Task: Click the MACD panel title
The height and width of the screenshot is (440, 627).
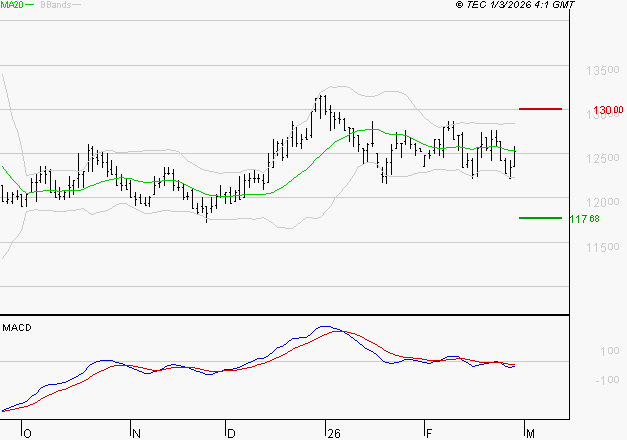Action: click(x=17, y=328)
